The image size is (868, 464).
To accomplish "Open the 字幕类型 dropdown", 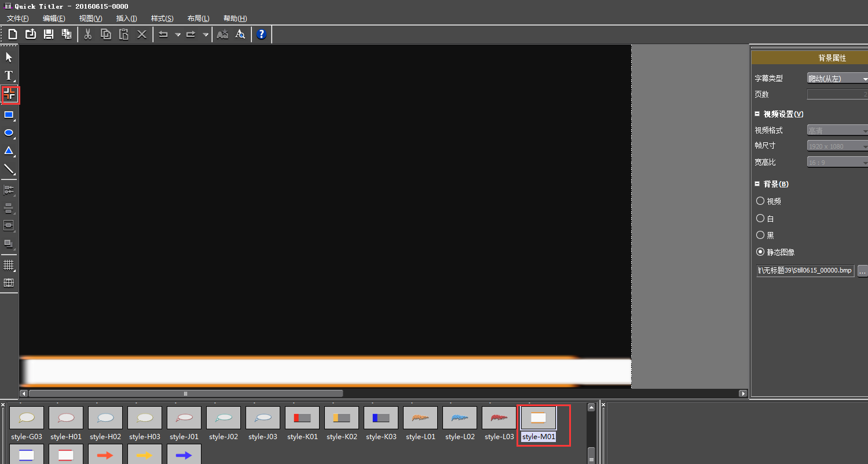I will 837,79.
